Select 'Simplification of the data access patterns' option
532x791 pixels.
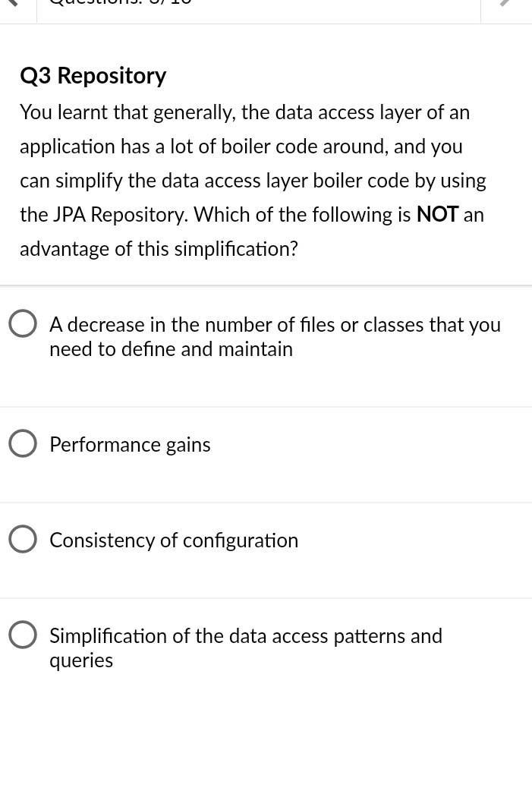tap(23, 635)
